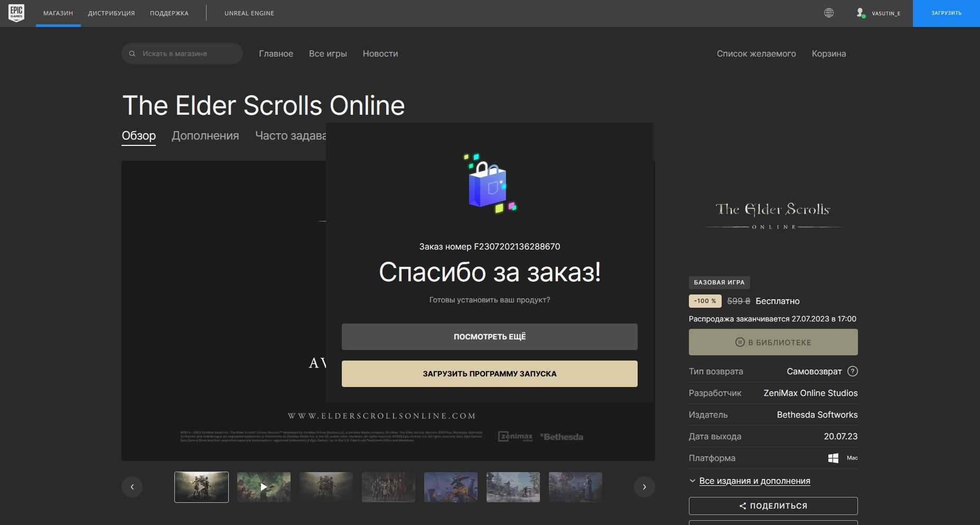Click the share icon in Поделиться button
Viewport: 980px width, 525px height.
pyautogui.click(x=743, y=506)
